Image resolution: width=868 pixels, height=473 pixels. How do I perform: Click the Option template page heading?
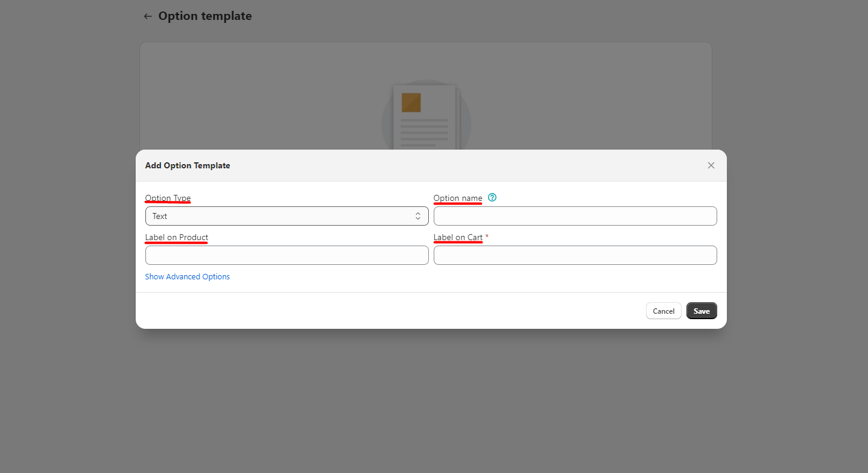[x=205, y=16]
